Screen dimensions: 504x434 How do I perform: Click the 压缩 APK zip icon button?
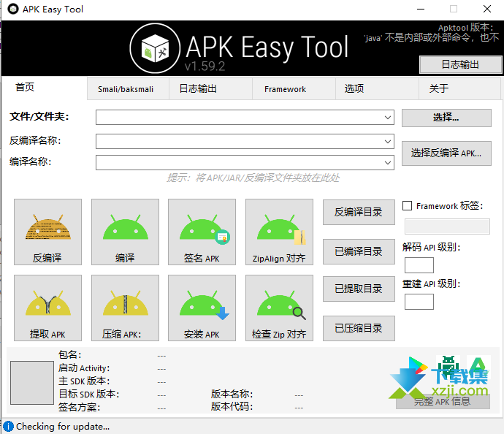pyautogui.click(x=125, y=308)
